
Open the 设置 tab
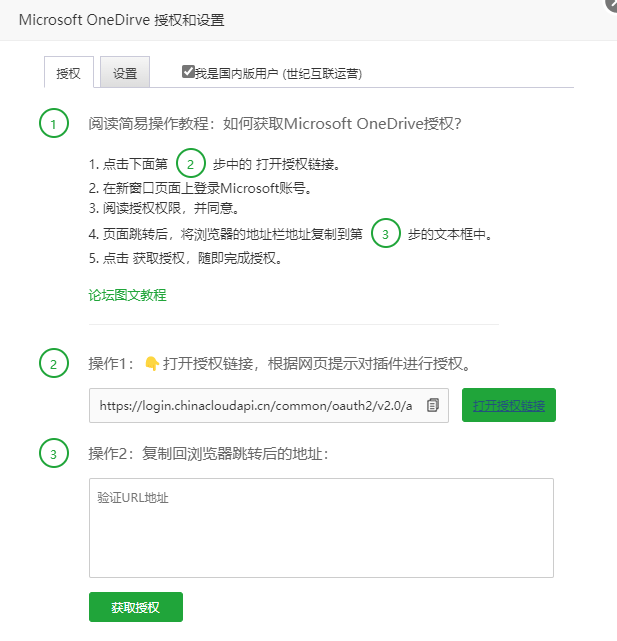pos(125,72)
